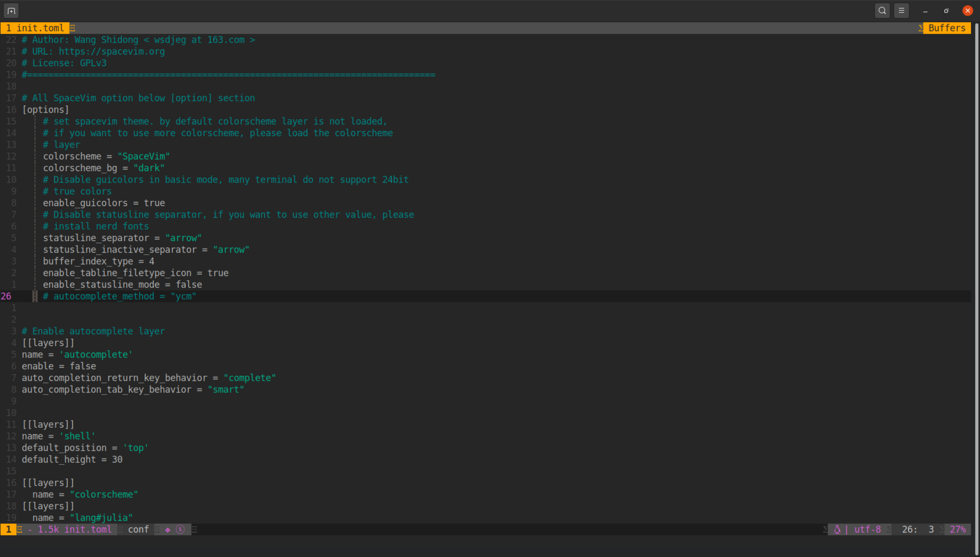Toggle the circled-S syntax indicator in the statusline
The image size is (980, 557).
coord(180,530)
